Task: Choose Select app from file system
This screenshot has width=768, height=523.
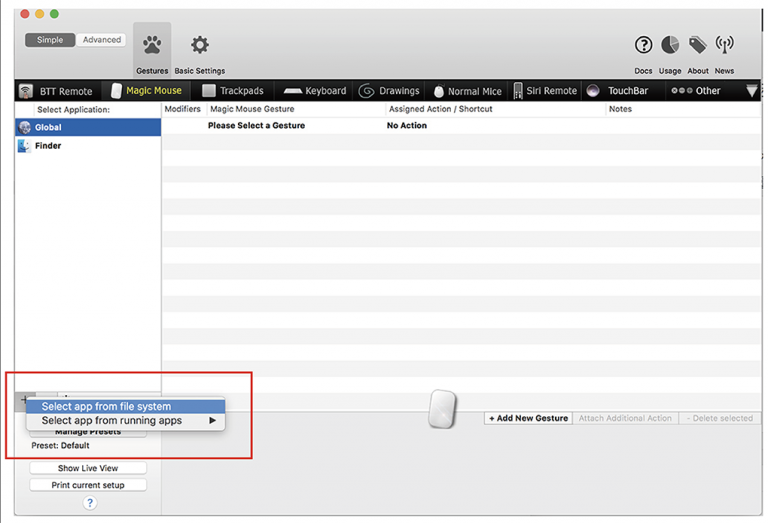Action: tap(126, 406)
